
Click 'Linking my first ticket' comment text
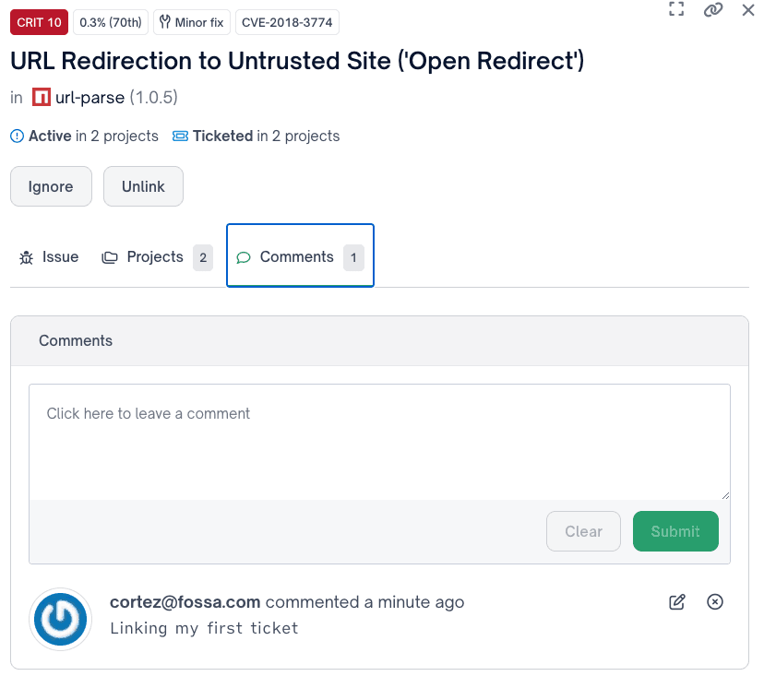point(204,628)
